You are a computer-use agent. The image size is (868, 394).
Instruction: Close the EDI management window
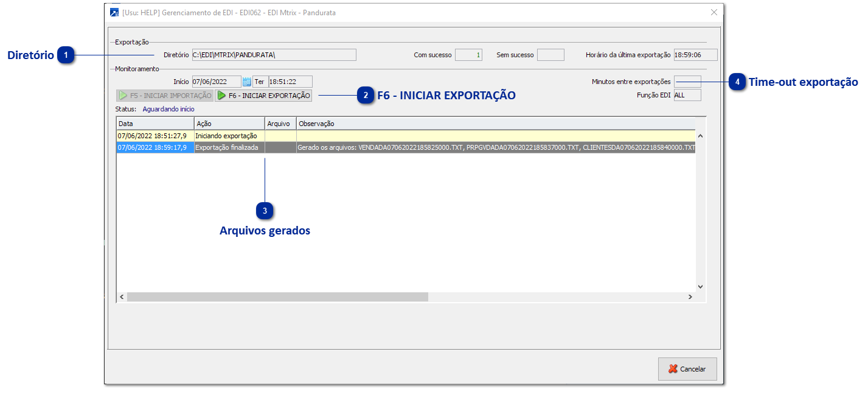(714, 12)
